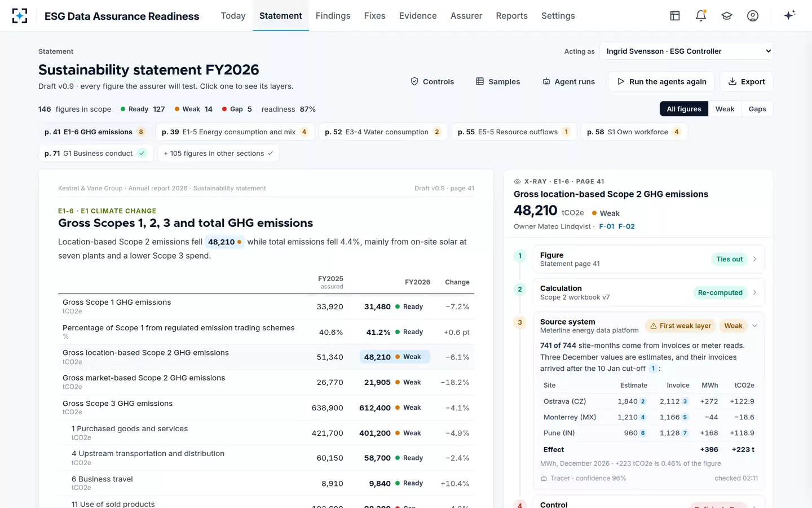Screen dimensions: 812x508
Task: Open the layout panel icon in the header
Action: tap(675, 16)
